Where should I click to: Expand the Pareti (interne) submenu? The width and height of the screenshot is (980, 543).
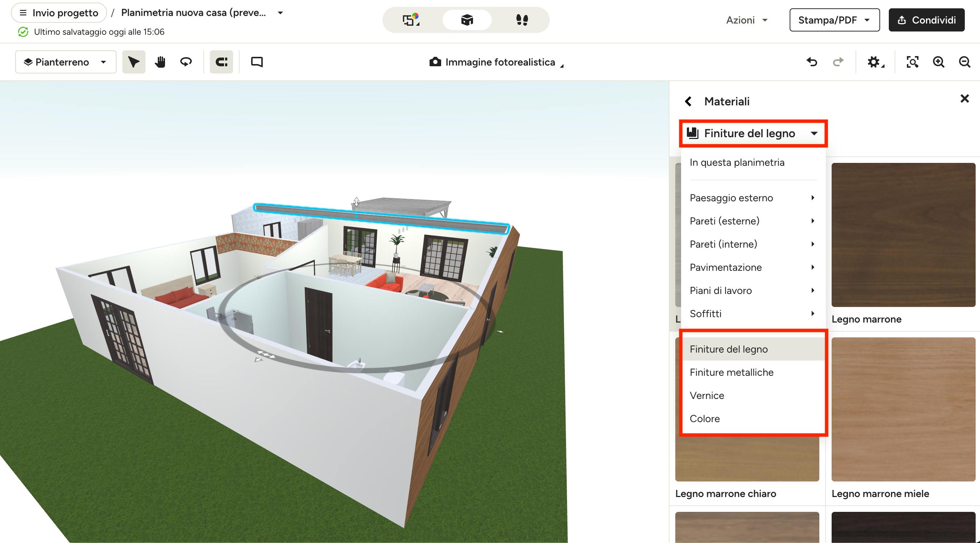coord(753,244)
